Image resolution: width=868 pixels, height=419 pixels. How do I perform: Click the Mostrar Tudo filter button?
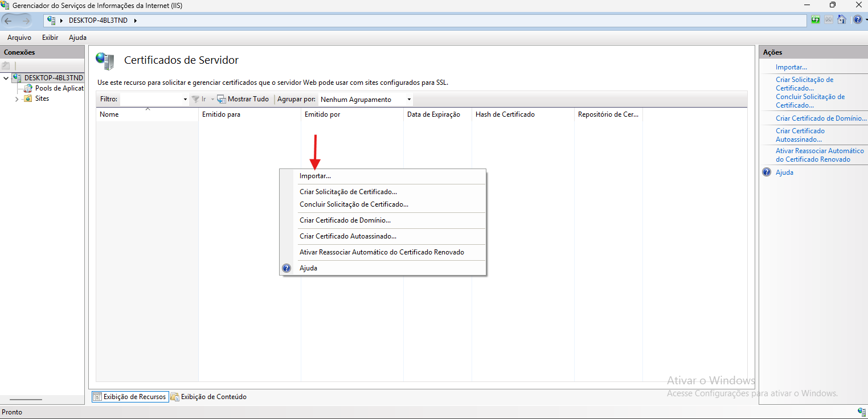click(243, 99)
